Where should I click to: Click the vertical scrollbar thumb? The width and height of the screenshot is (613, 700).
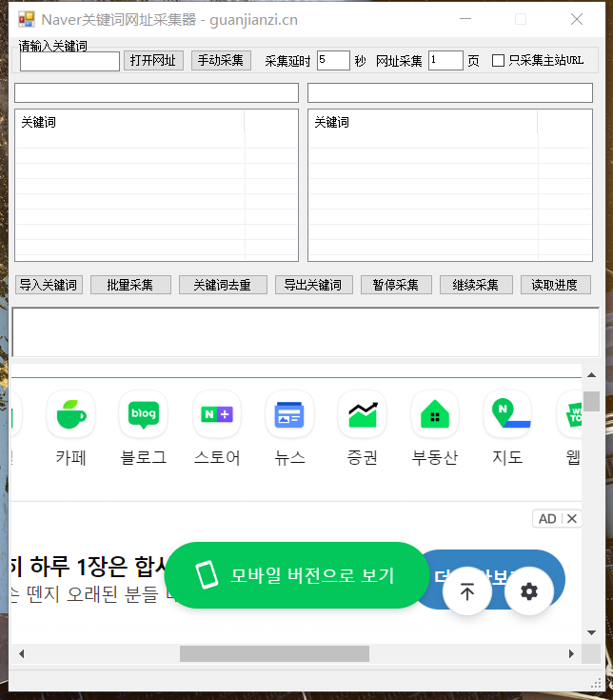pyautogui.click(x=592, y=401)
